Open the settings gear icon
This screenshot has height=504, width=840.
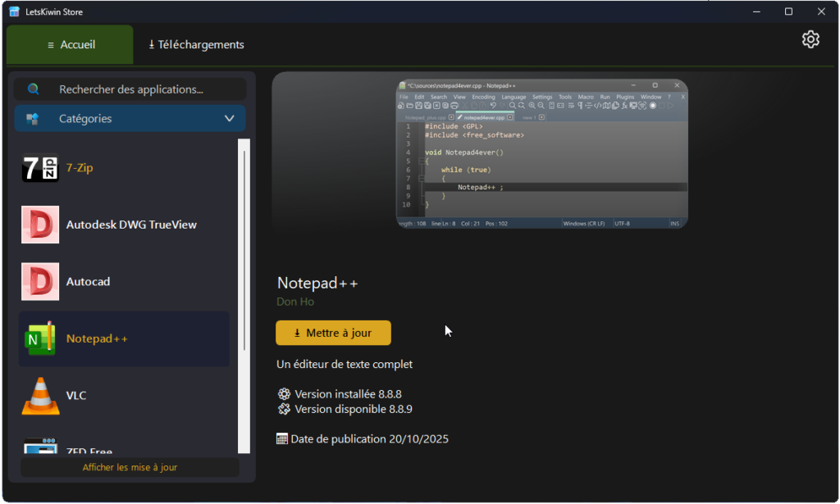pyautogui.click(x=810, y=39)
